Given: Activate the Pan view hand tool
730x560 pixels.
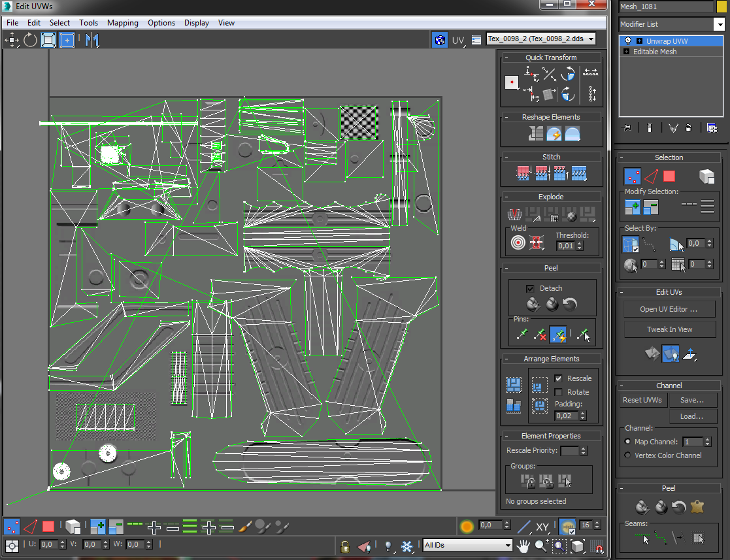Looking at the screenshot, I should pyautogui.click(x=523, y=545).
